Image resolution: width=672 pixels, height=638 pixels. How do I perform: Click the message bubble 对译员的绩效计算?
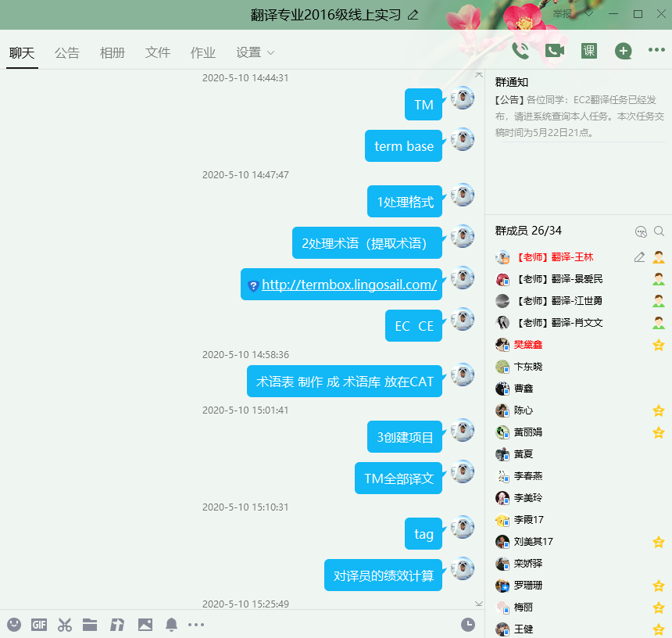click(383, 575)
